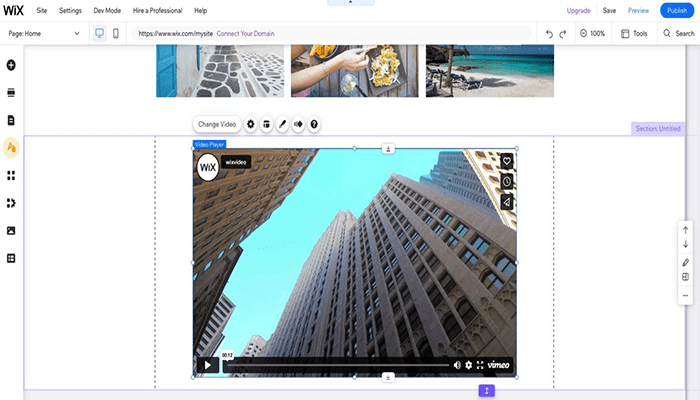Click Section: Untitled label
The image size is (700, 400).
coord(658,129)
